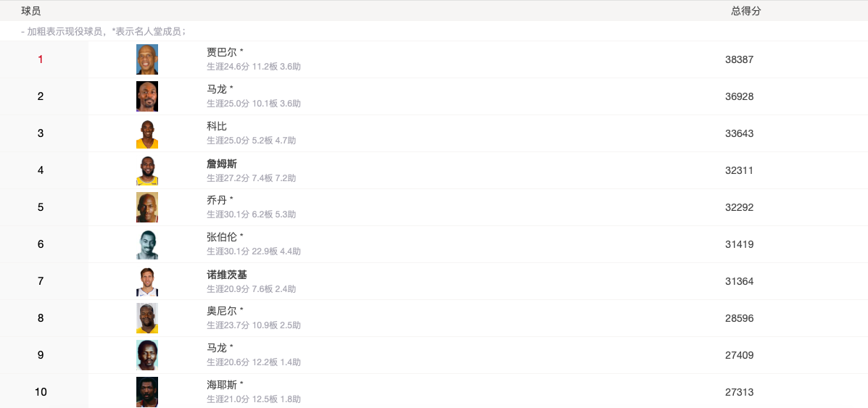
Task: Select the total score 31364
Action: 739,282
